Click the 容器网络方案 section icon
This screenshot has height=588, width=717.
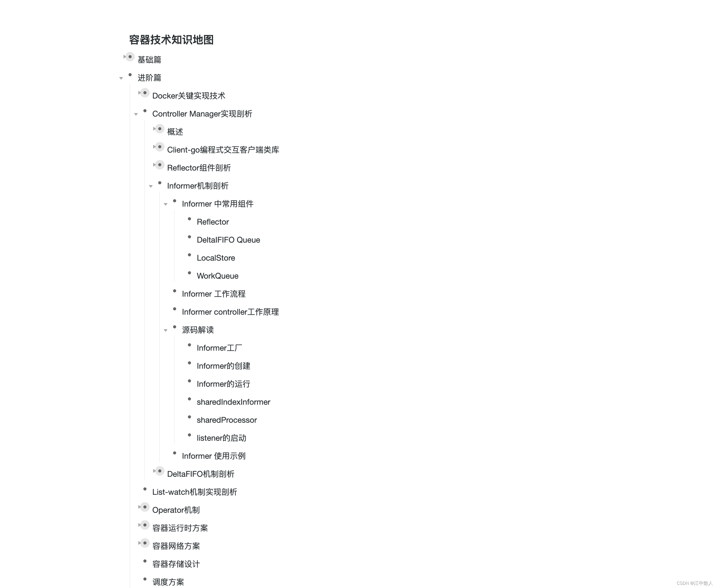(x=143, y=545)
